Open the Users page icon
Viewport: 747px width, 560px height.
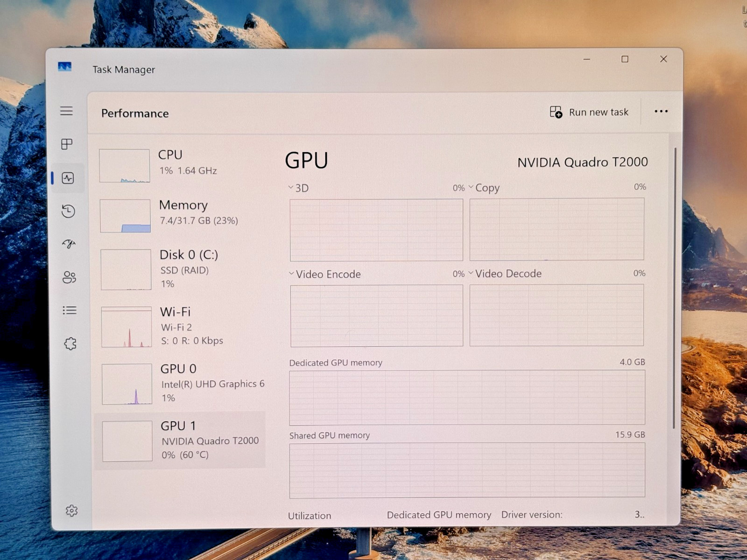coord(69,277)
